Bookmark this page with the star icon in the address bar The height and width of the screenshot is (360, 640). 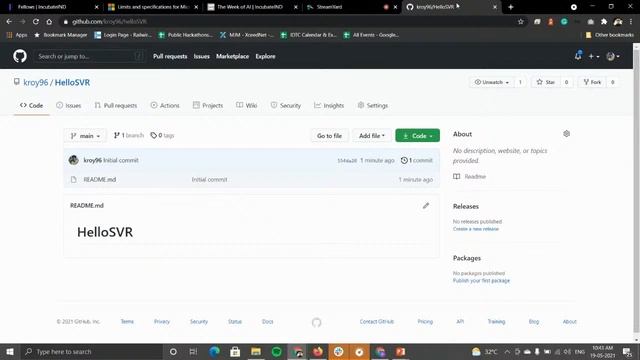(520, 22)
